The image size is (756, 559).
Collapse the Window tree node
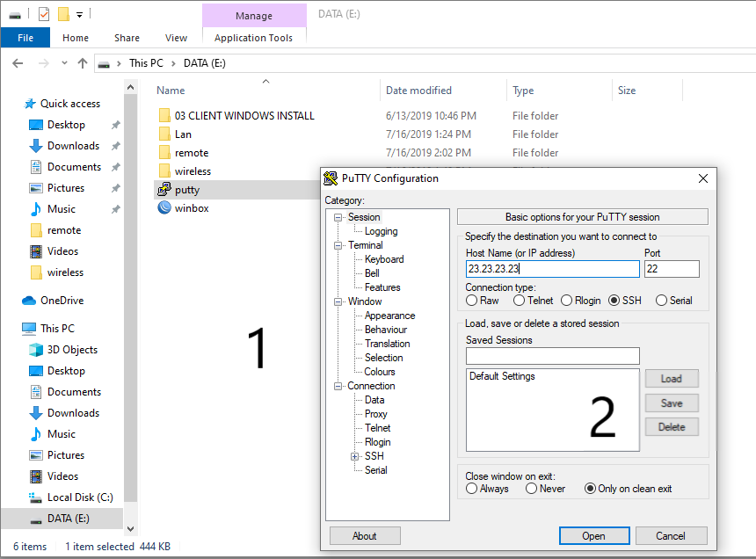click(338, 301)
